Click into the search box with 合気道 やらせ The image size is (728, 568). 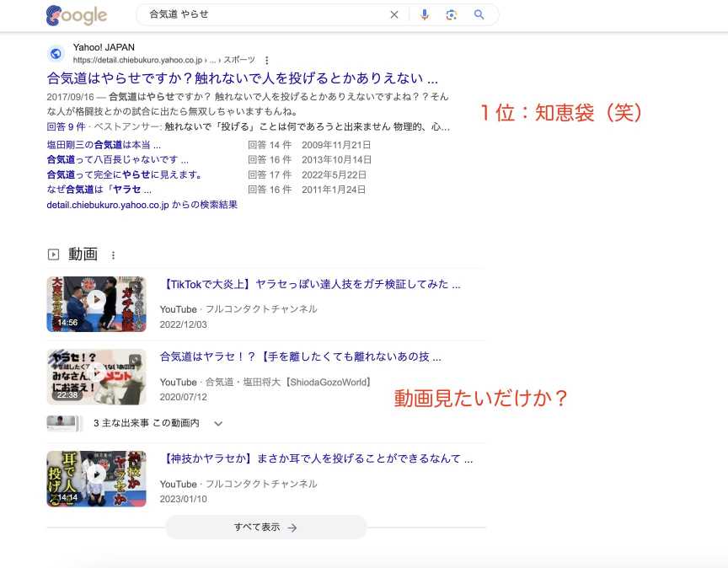point(265,15)
